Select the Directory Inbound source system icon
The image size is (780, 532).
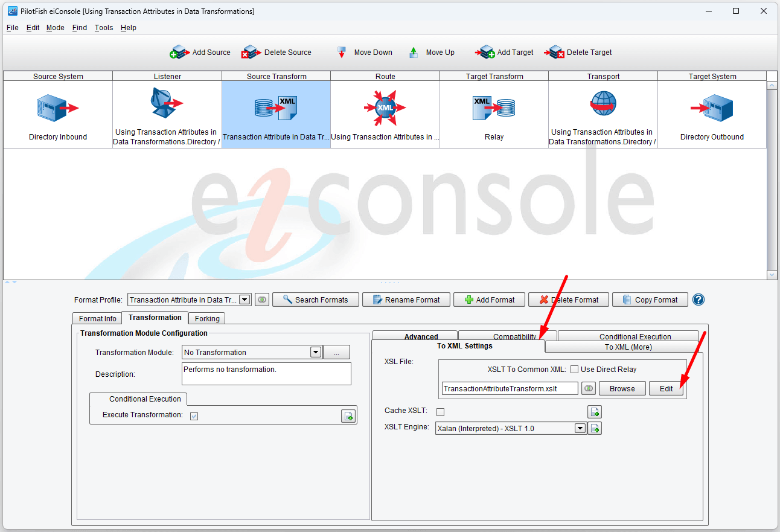coord(57,108)
